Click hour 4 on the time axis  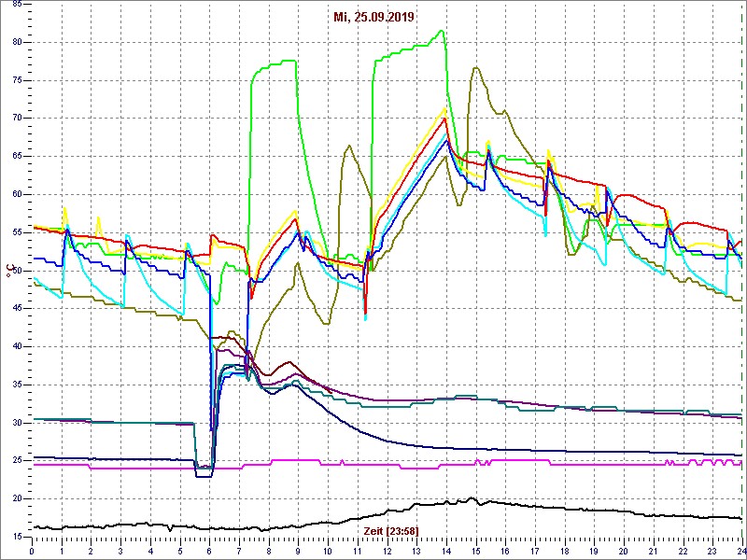pos(150,552)
